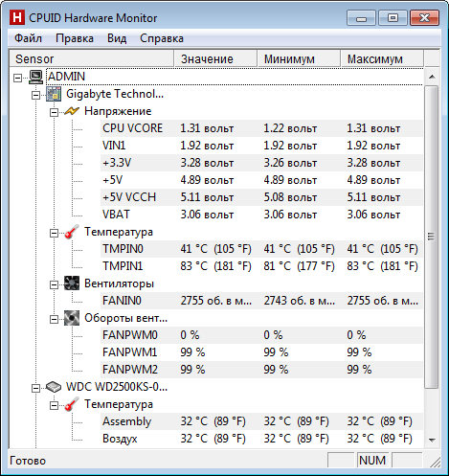Select the Вентиляторы fan icon
Viewport: 449px width, 476px height.
coord(72,283)
